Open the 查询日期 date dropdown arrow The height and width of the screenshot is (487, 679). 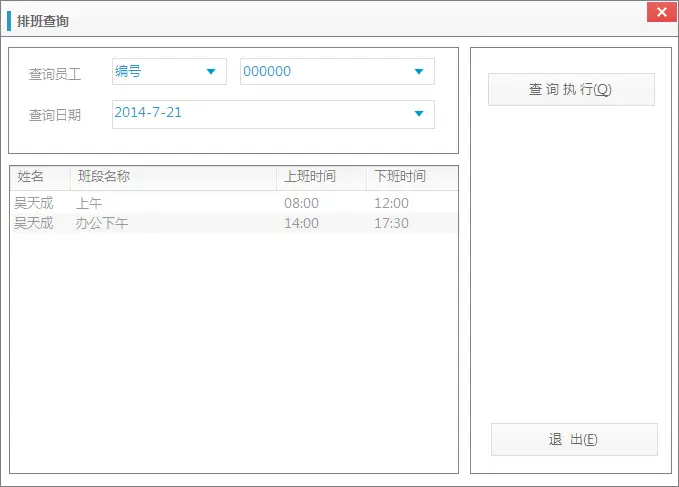coord(419,113)
